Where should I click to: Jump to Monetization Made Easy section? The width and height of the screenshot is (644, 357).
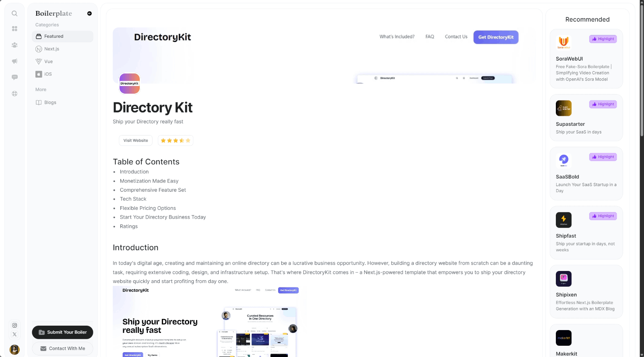[x=149, y=181]
